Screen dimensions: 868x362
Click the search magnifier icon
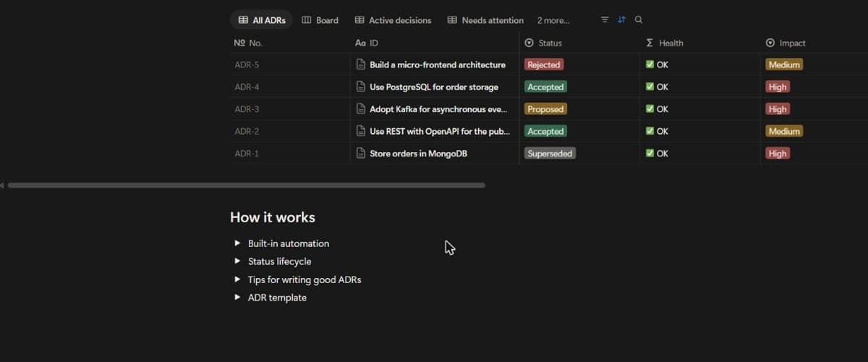(639, 20)
